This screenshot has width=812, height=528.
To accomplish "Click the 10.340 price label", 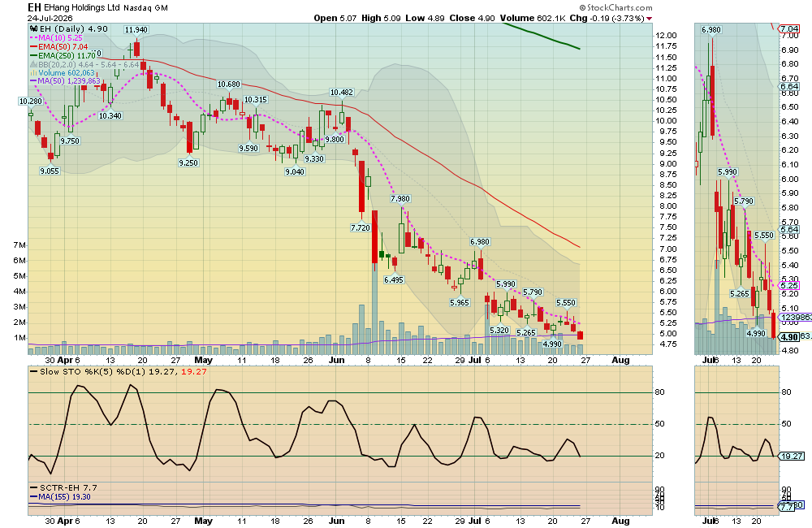I will 110,115.
